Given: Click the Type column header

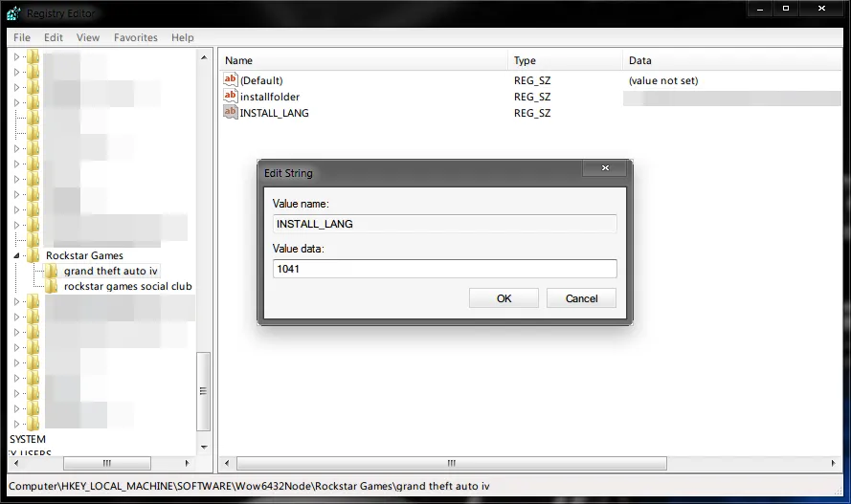Looking at the screenshot, I should point(525,60).
